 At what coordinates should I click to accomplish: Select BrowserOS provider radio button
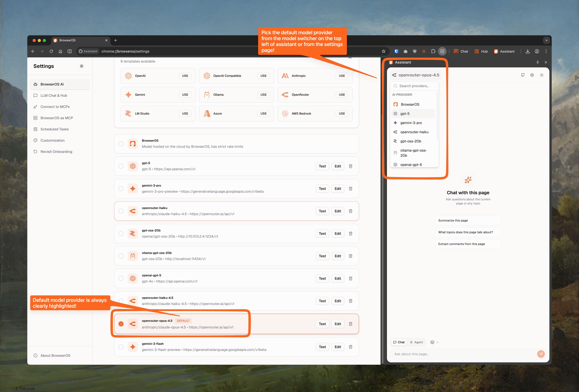coord(121,144)
